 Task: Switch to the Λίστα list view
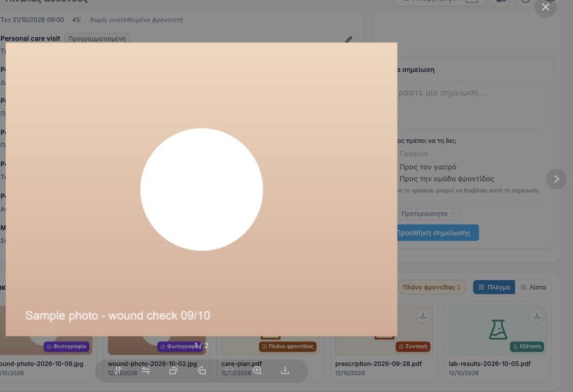click(x=533, y=287)
